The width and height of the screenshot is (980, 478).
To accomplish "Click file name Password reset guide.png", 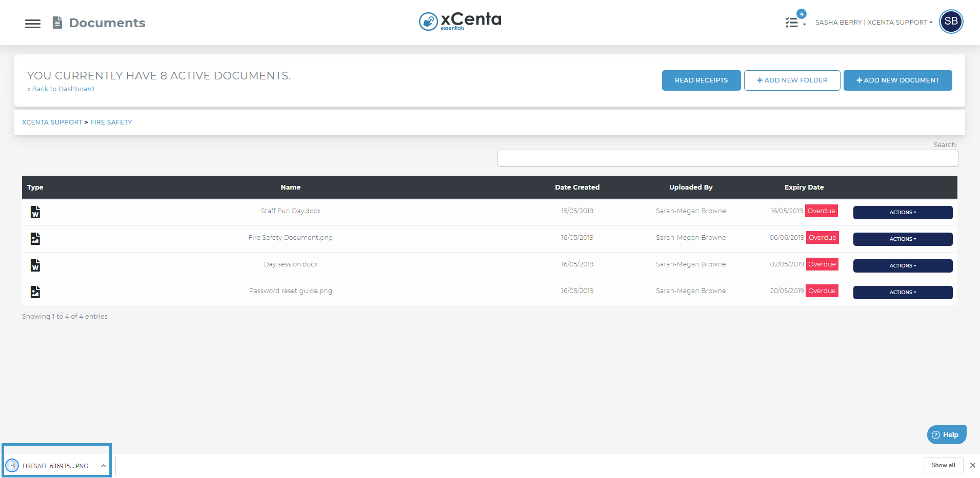I will point(290,291).
